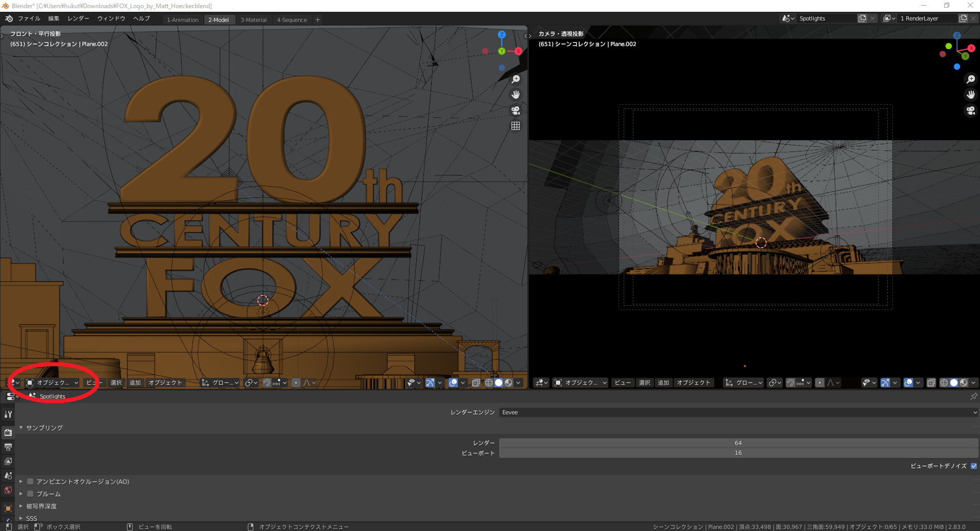Select material preview shading in front viewport
The height and width of the screenshot is (531, 980).
pos(508,383)
